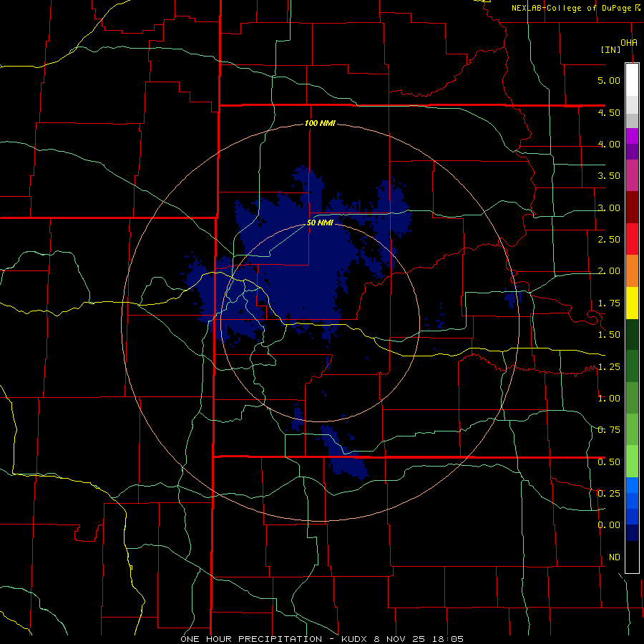Select the yellow legend color segment

pyautogui.click(x=632, y=303)
